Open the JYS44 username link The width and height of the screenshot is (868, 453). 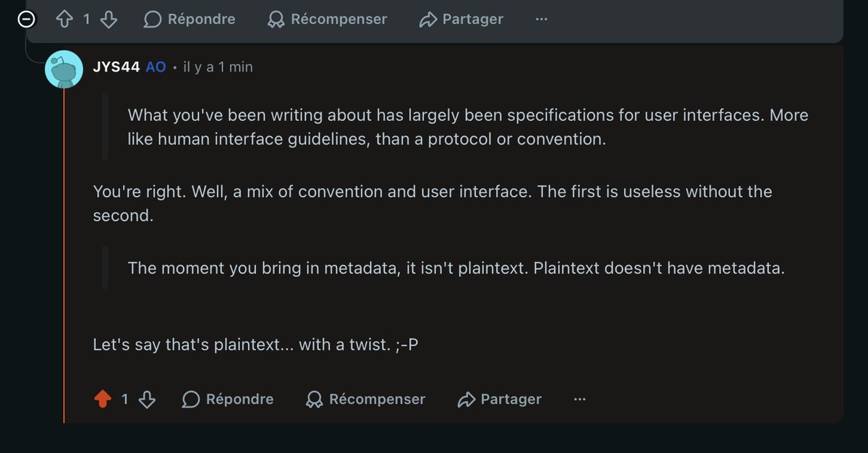[116, 67]
